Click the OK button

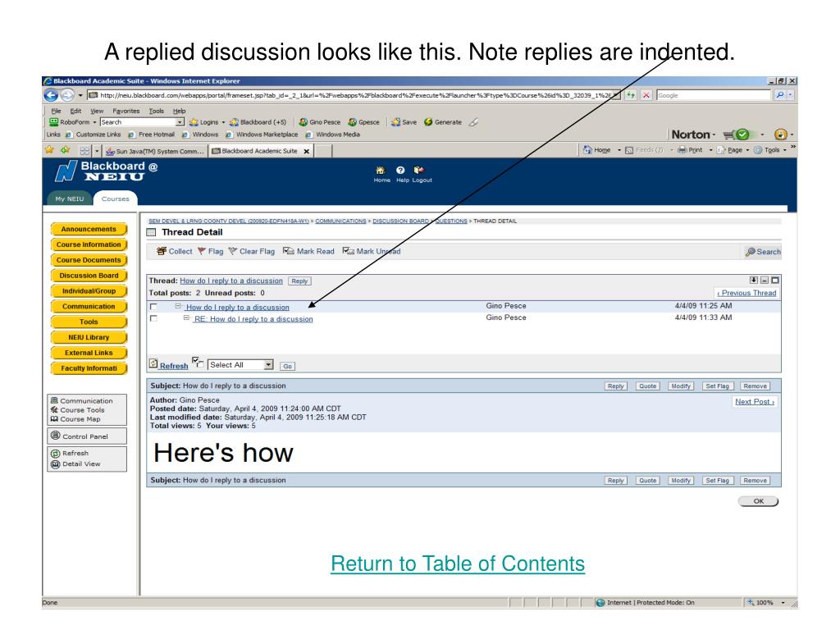click(x=758, y=501)
